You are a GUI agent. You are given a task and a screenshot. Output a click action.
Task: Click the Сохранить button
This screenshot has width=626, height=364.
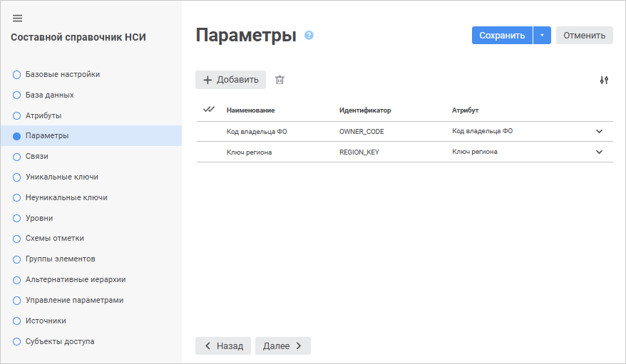pos(502,36)
